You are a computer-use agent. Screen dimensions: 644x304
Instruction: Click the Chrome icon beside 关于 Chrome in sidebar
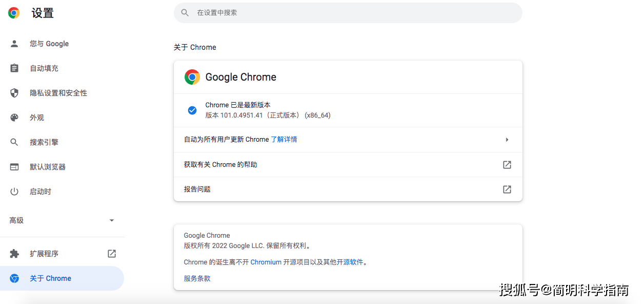(x=14, y=278)
